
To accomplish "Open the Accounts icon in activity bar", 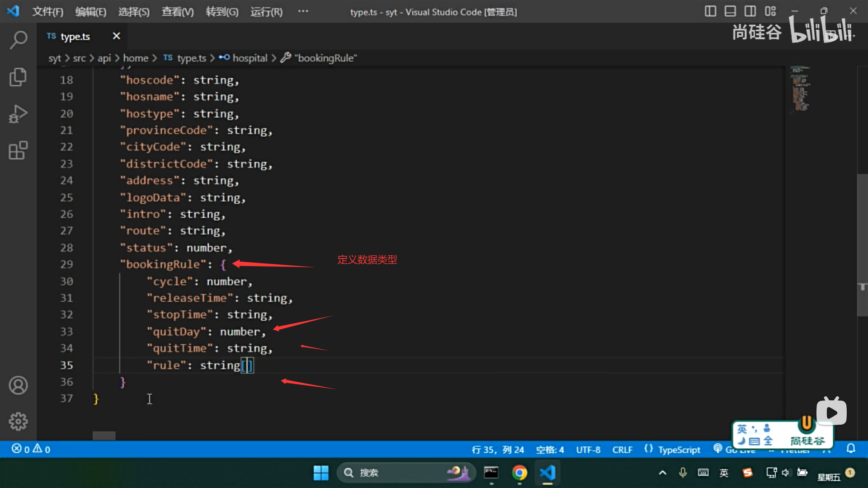I will (18, 385).
